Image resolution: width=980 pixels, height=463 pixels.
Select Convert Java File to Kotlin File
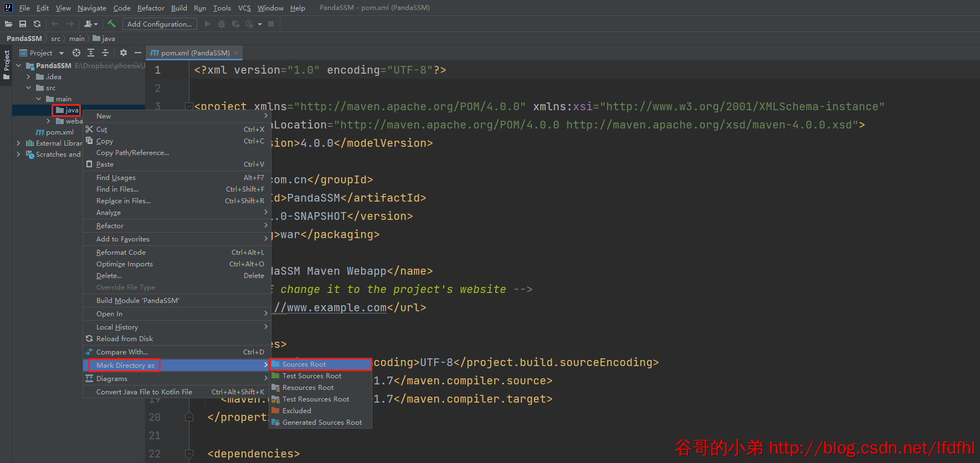[x=177, y=392]
